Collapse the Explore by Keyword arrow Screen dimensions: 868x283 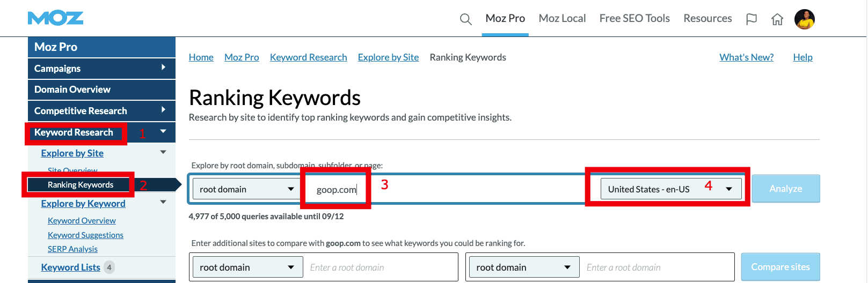pos(163,202)
